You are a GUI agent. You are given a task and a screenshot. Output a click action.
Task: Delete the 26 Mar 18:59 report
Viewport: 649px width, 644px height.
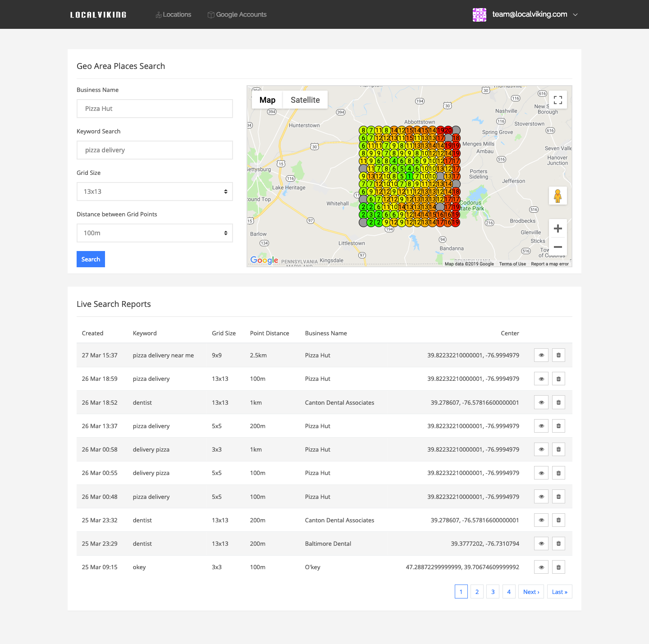pyautogui.click(x=558, y=379)
